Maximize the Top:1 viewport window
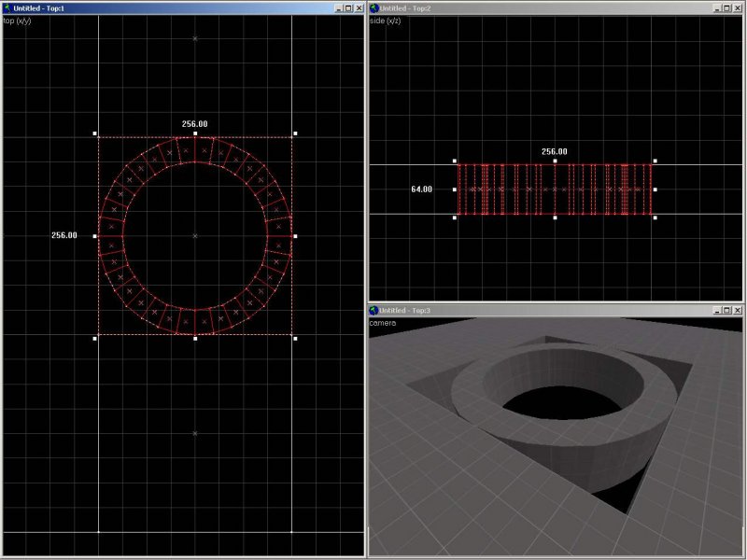Viewport: 747px width, 560px height. point(346,7)
